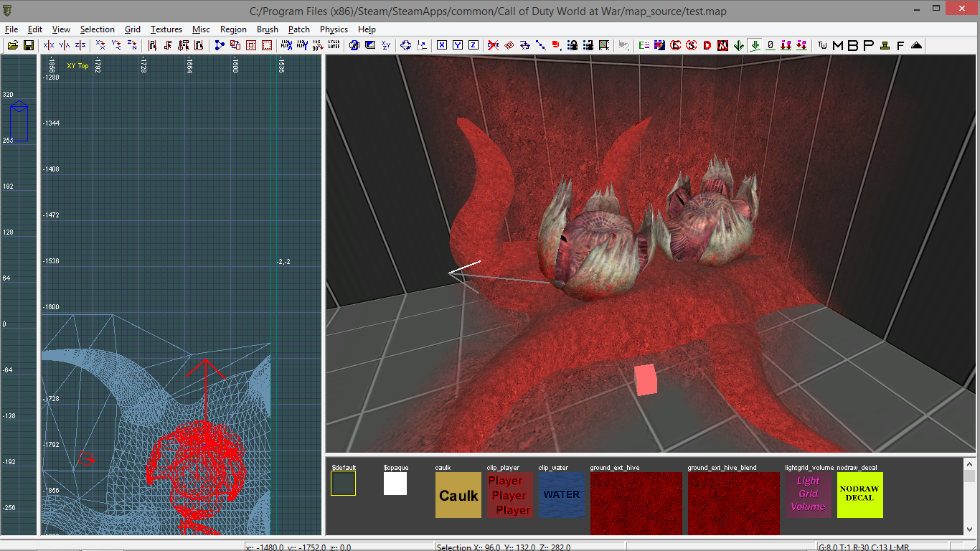Click the boxed X axis-lock icon
Viewport: 980px width, 551px height.
click(x=442, y=45)
